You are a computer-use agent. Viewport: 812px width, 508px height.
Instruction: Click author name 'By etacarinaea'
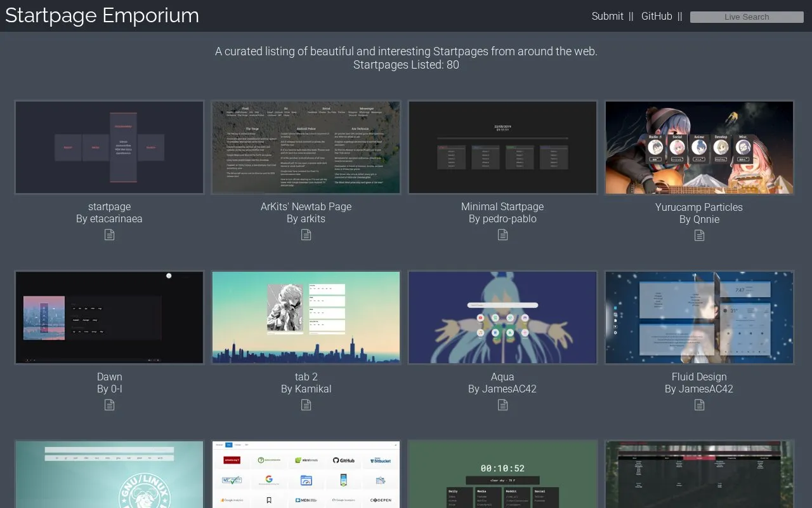109,218
